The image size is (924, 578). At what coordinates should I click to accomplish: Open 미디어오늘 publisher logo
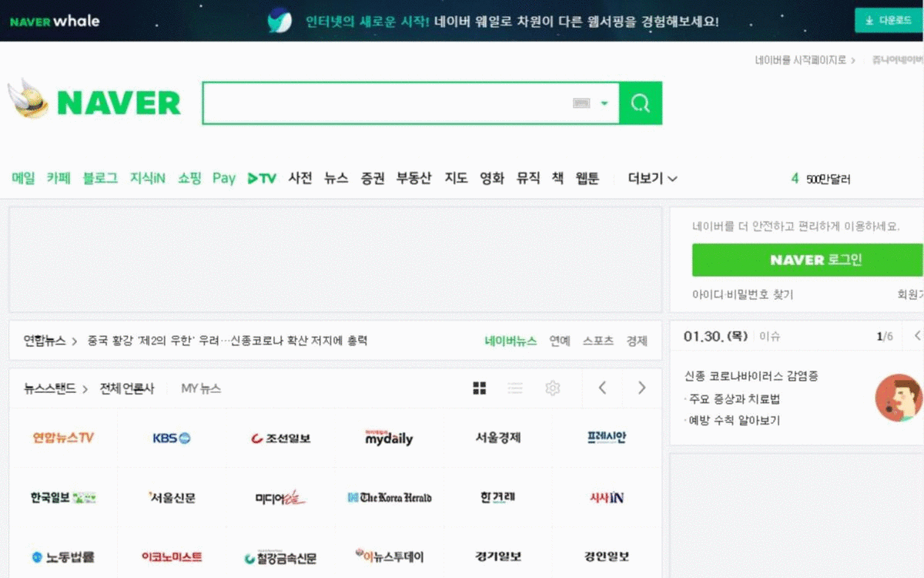[x=280, y=498]
